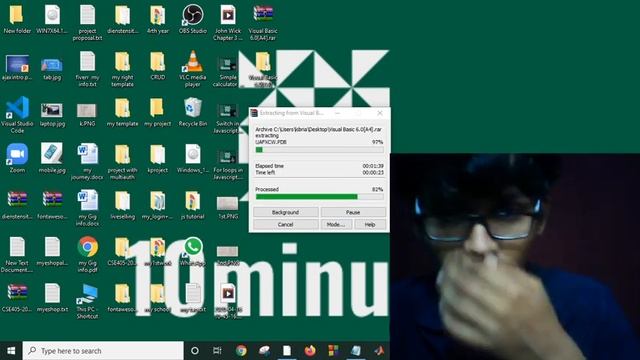The width and height of the screenshot is (640, 360).
Task: Select the Switch in Javascript video file
Action: (x=228, y=118)
